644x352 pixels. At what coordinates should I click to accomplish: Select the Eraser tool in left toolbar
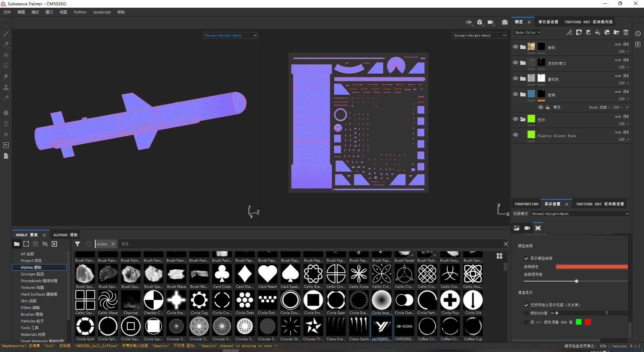click(6, 44)
